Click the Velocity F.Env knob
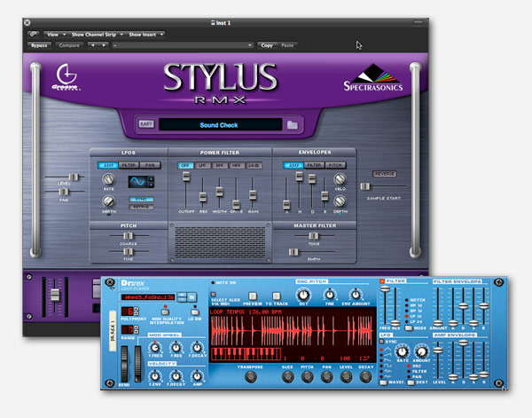The height and width of the screenshot is (418, 532). click(x=155, y=376)
